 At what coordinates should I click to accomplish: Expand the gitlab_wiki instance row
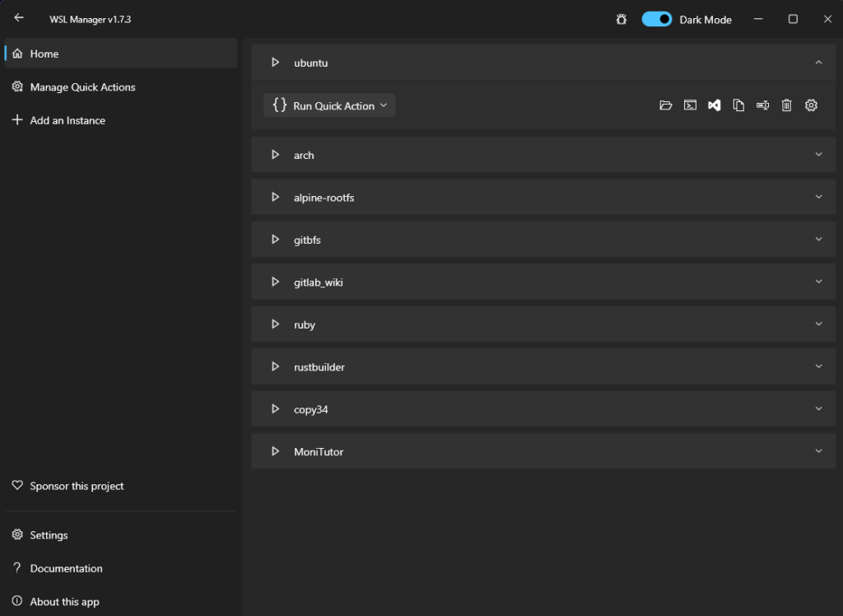(x=818, y=282)
